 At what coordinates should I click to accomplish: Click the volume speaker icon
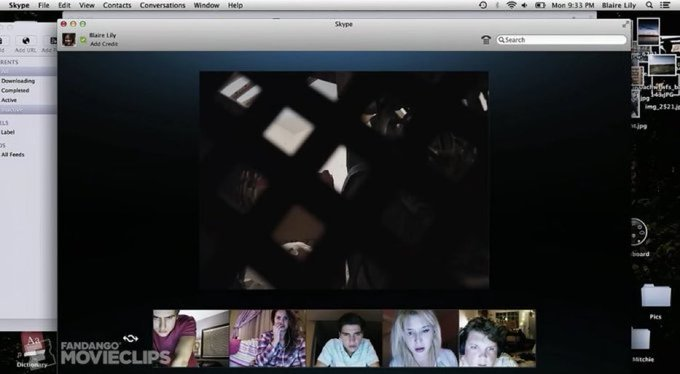click(524, 5)
